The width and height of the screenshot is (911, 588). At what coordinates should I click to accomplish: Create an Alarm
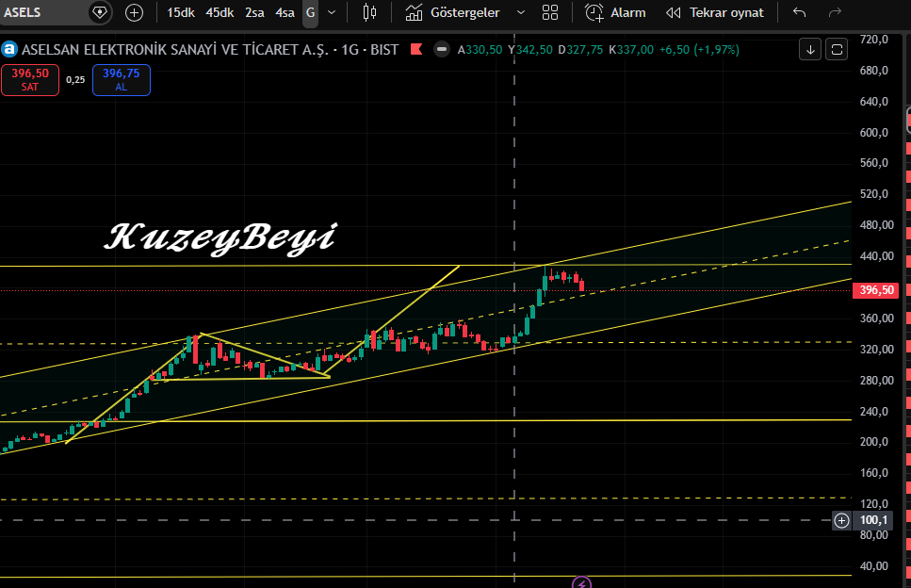coord(615,12)
